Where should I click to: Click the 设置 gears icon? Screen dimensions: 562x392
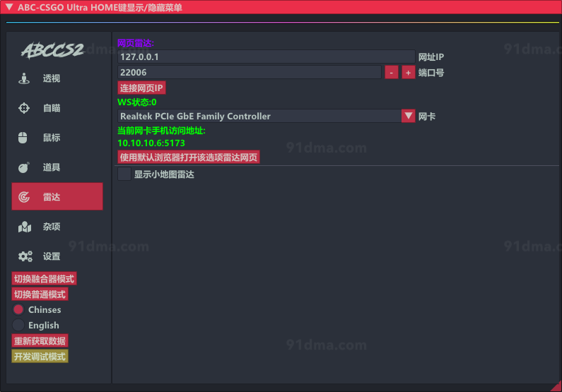tap(25, 256)
